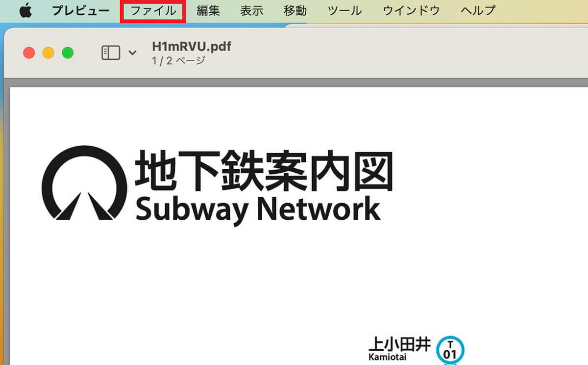This screenshot has width=588, height=365.
Task: Open the 移動 menu
Action: (295, 10)
